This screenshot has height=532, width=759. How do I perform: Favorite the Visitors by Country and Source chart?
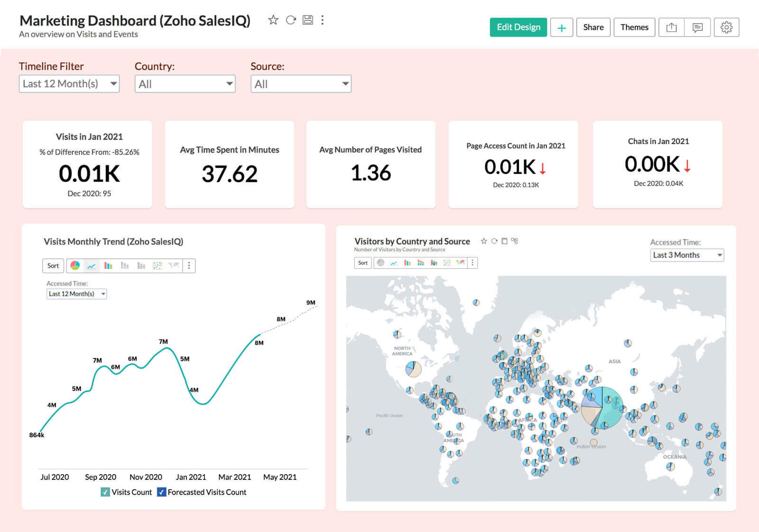484,241
